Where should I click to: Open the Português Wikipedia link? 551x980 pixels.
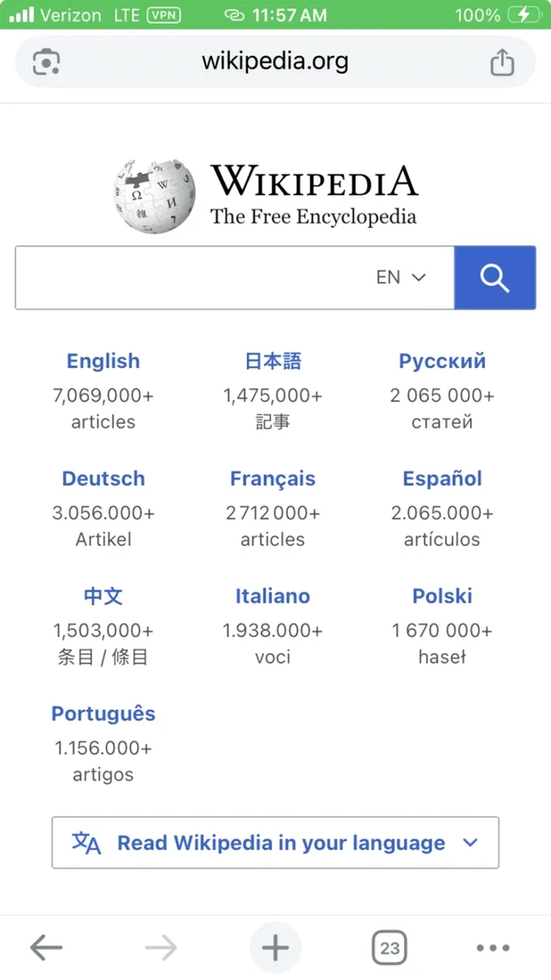(103, 714)
